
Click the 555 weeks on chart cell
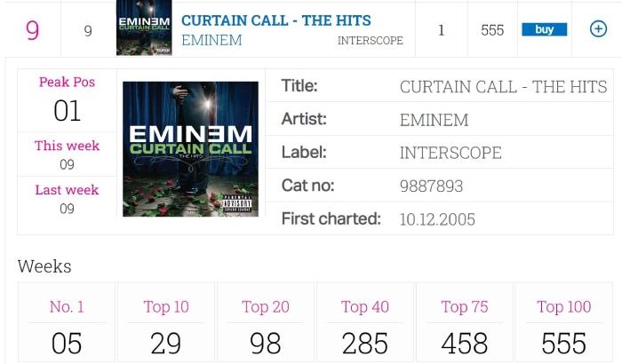coord(492,30)
